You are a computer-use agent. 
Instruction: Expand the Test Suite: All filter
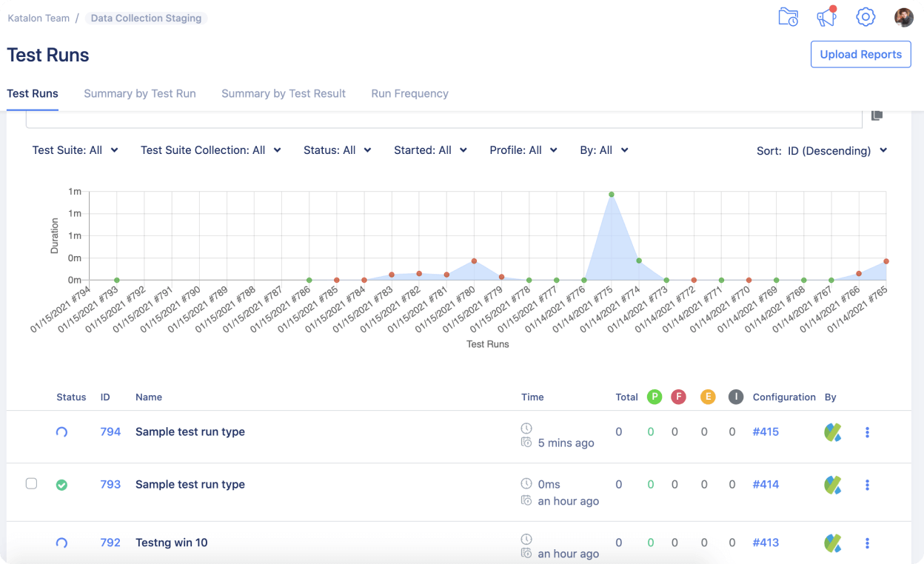tap(75, 150)
